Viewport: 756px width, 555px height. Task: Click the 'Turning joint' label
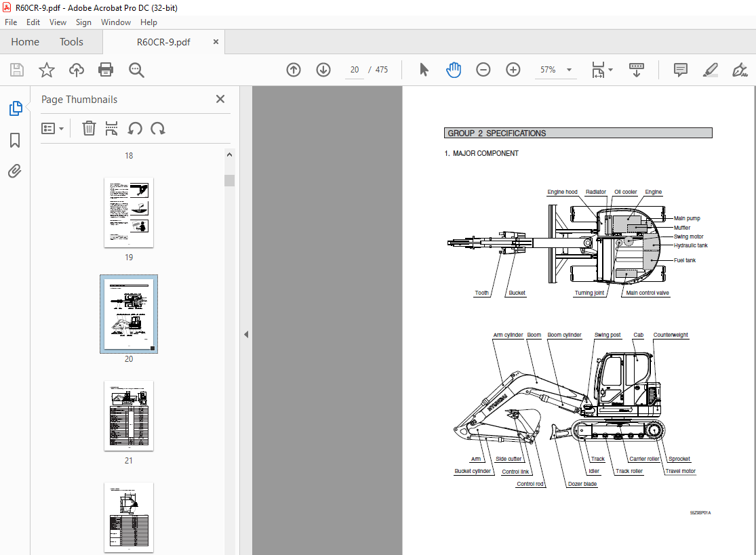[x=589, y=293]
